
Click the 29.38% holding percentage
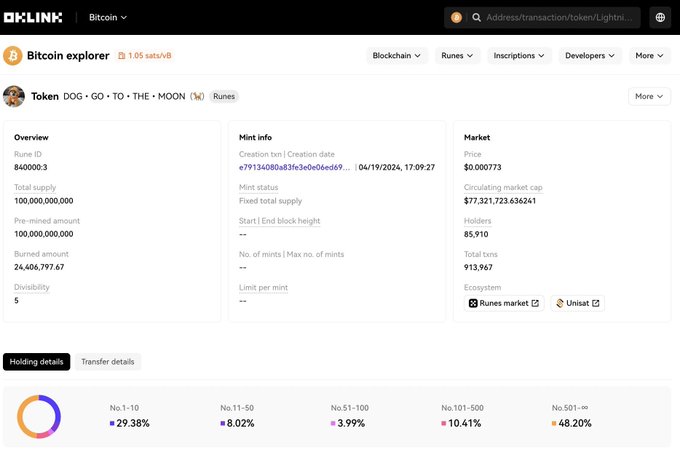[133, 423]
